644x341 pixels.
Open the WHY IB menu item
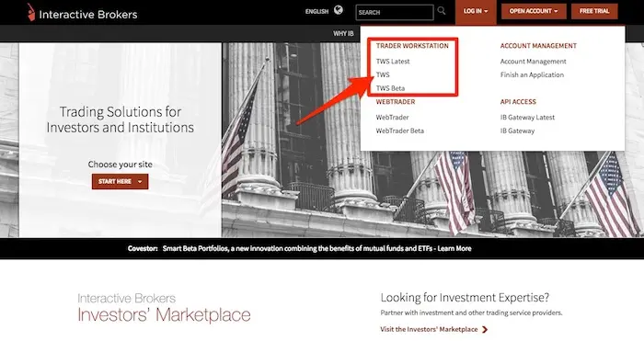(343, 34)
